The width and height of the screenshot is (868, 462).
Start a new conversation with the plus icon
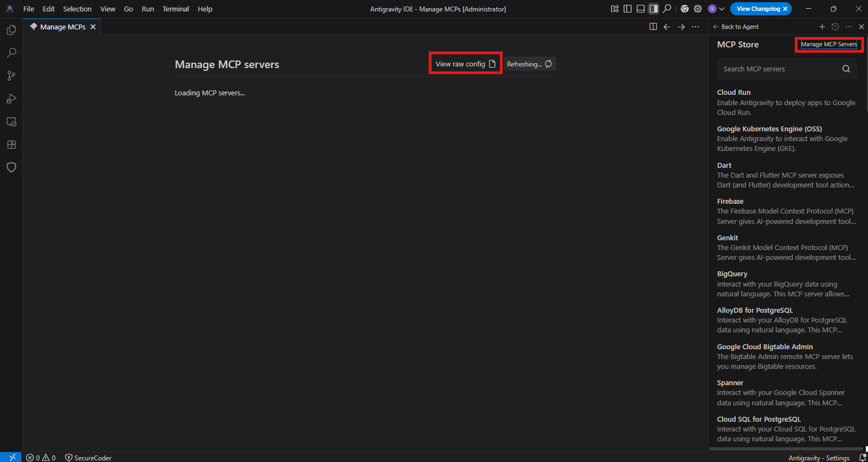(822, 27)
